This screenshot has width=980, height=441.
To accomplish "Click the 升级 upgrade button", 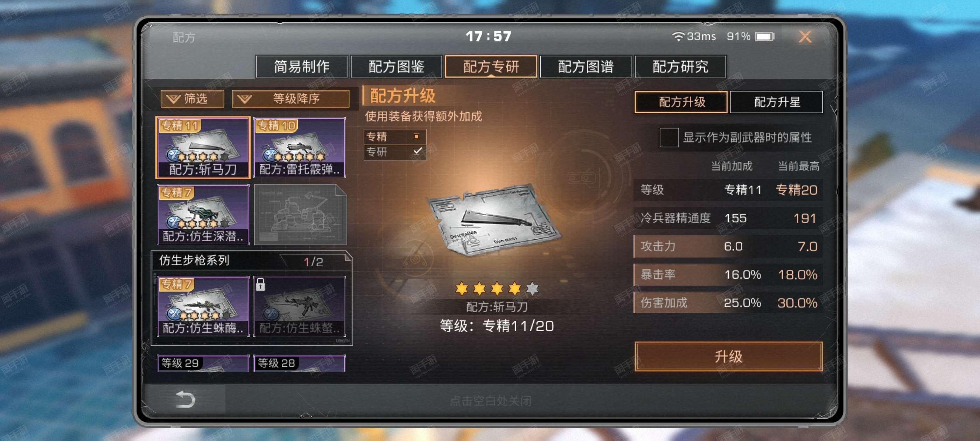I will point(728,356).
